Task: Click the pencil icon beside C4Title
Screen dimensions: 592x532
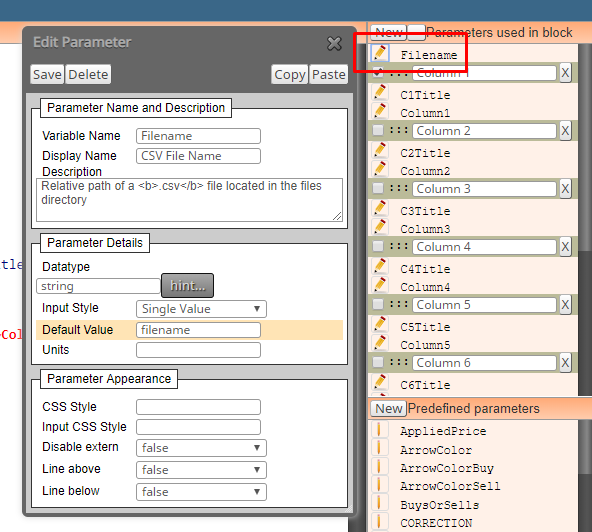Action: 380,267
